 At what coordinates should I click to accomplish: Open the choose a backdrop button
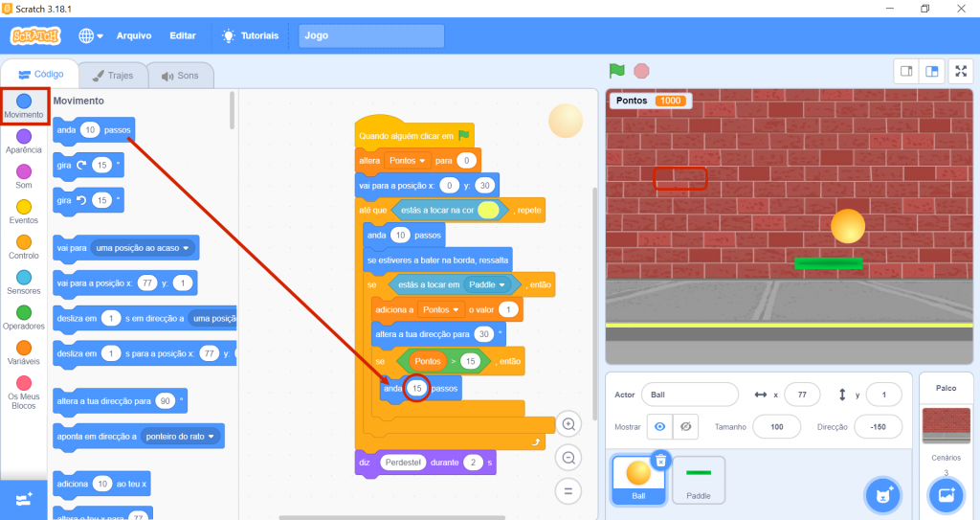(947, 495)
